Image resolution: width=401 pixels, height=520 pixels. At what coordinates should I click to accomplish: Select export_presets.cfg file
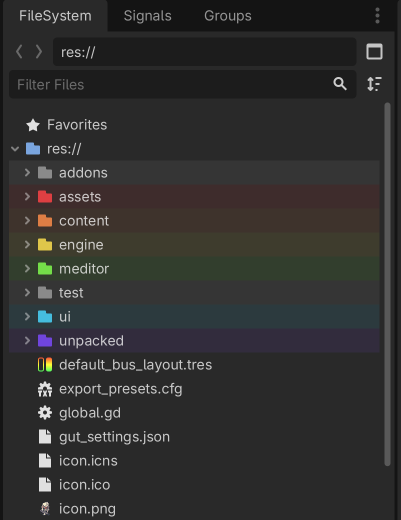tap(121, 389)
